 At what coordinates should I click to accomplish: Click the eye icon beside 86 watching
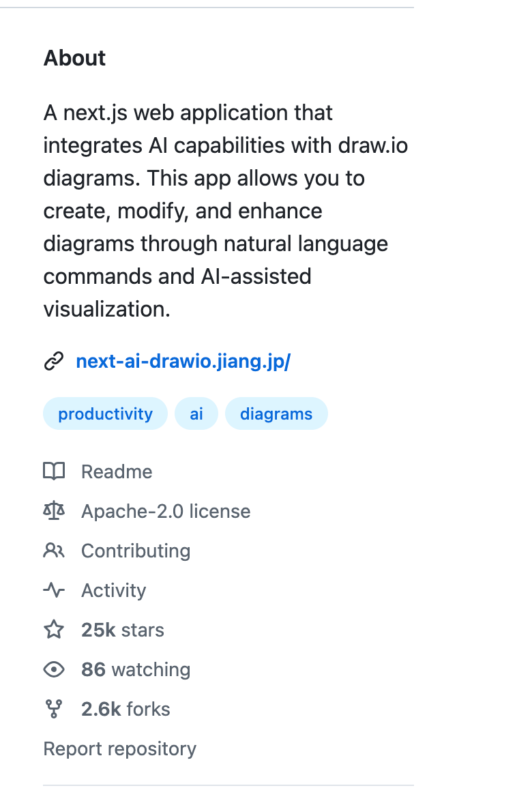point(54,669)
